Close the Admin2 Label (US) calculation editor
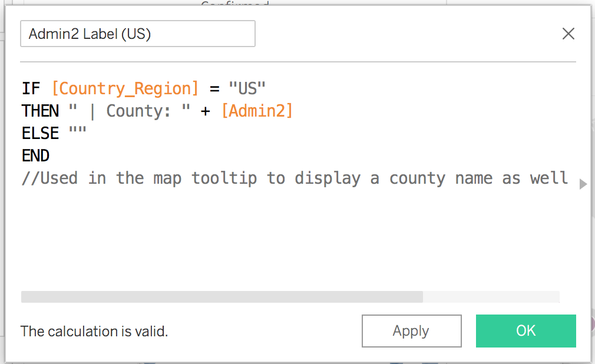 coord(568,34)
